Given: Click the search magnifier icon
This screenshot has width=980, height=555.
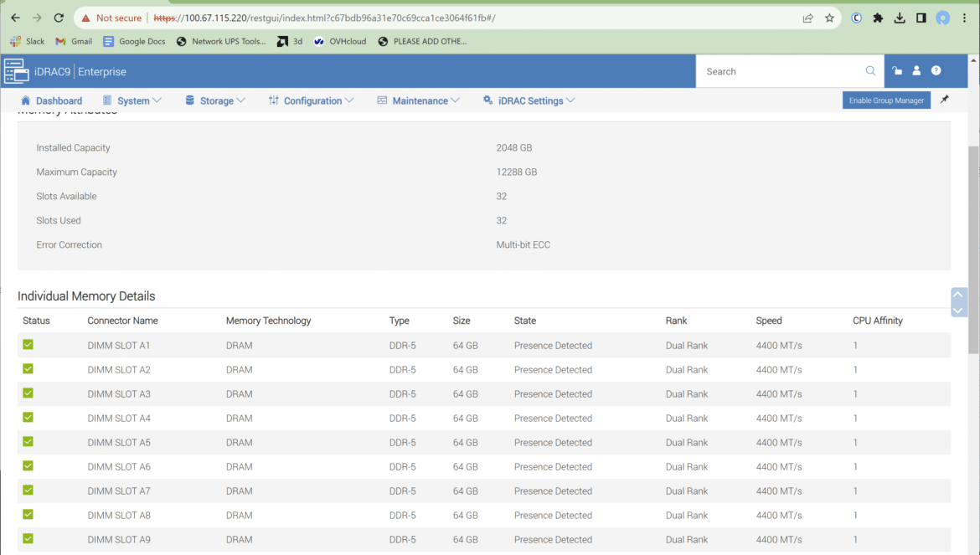Looking at the screenshot, I should (x=870, y=70).
